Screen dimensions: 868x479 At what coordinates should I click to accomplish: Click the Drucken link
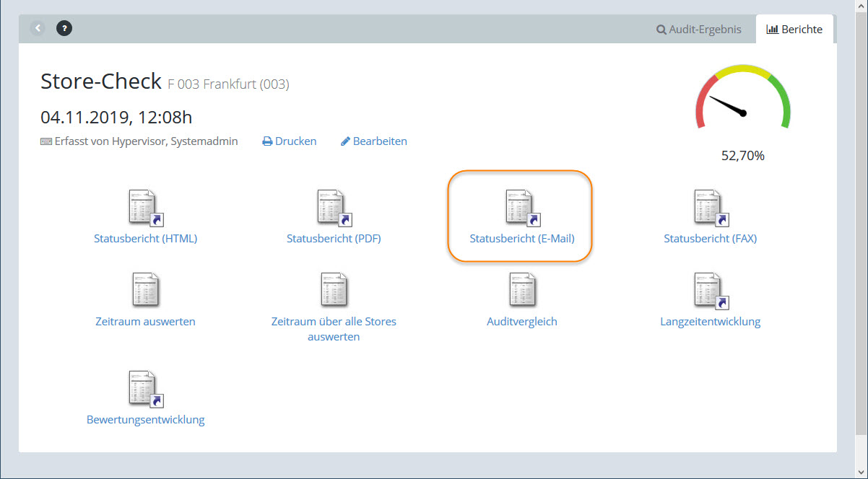pos(290,141)
